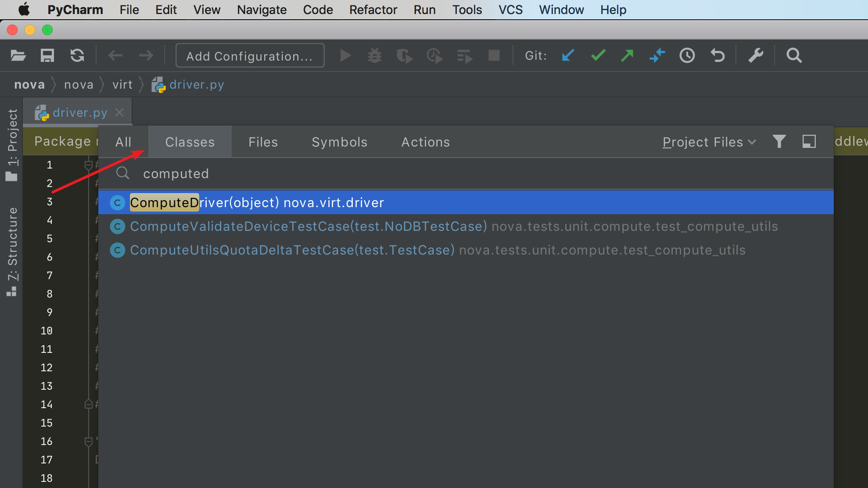Click the Git Push green arrow icon

pyautogui.click(x=628, y=56)
